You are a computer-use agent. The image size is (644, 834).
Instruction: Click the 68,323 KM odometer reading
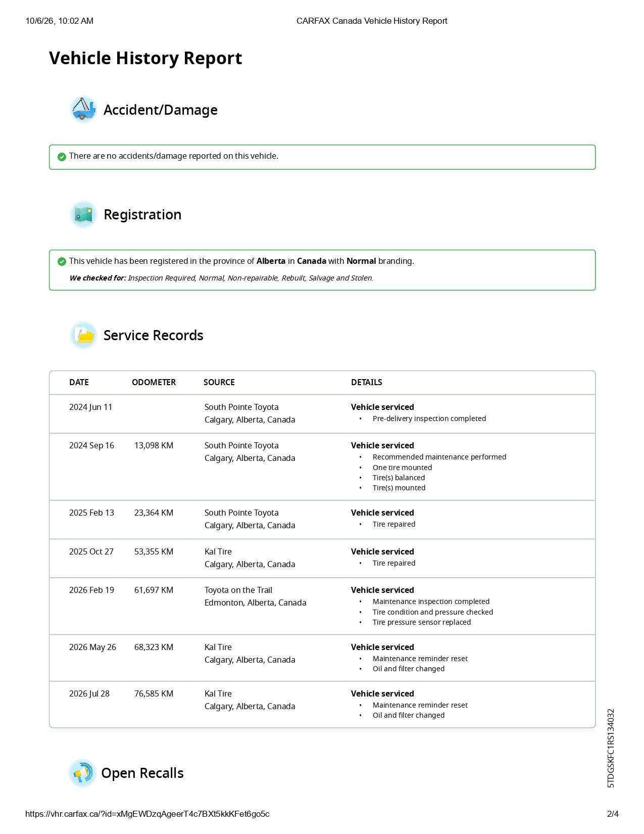(x=154, y=647)
